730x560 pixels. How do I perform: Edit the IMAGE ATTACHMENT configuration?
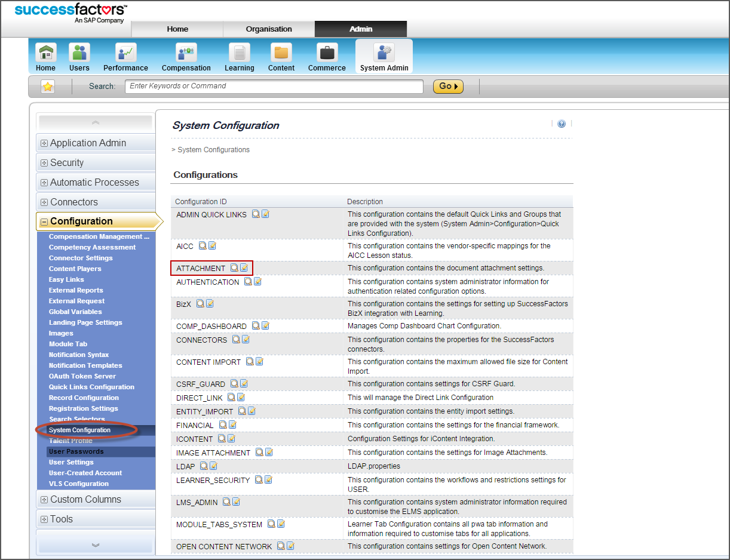coord(269,452)
